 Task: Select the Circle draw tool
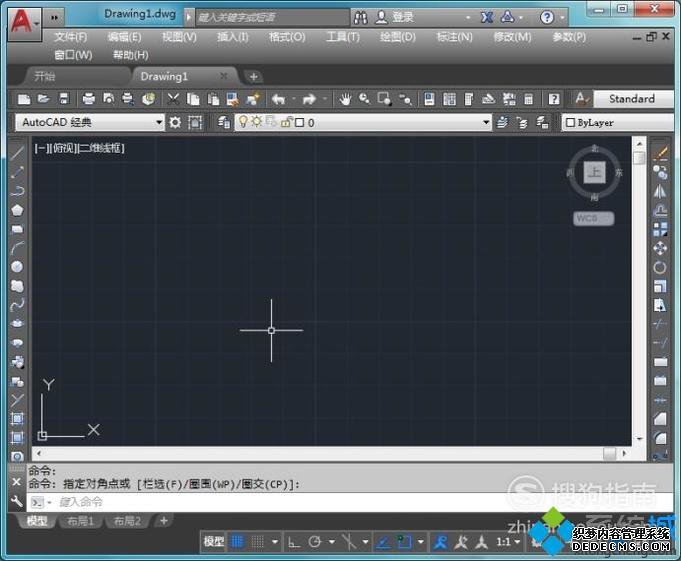pos(17,267)
